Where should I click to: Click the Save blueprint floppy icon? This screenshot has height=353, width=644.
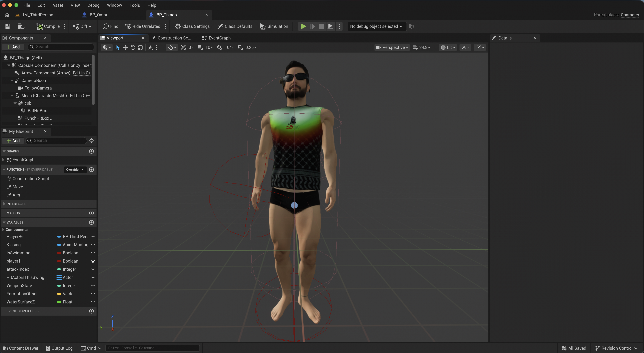8,26
